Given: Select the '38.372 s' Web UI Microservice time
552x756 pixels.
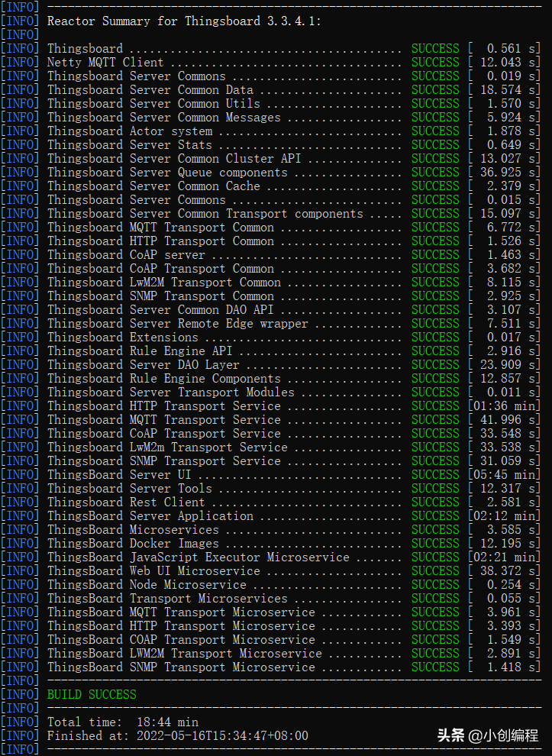Looking at the screenshot, I should click(x=507, y=571).
